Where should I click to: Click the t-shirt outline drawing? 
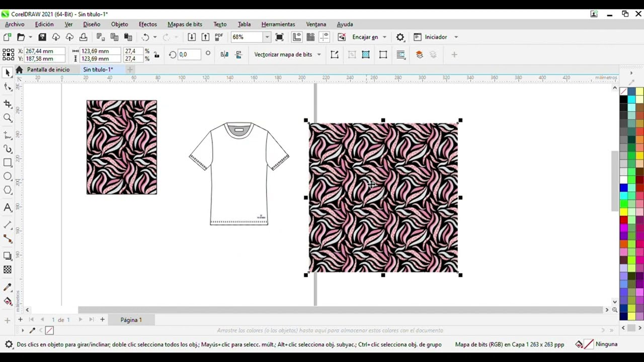pos(239,173)
